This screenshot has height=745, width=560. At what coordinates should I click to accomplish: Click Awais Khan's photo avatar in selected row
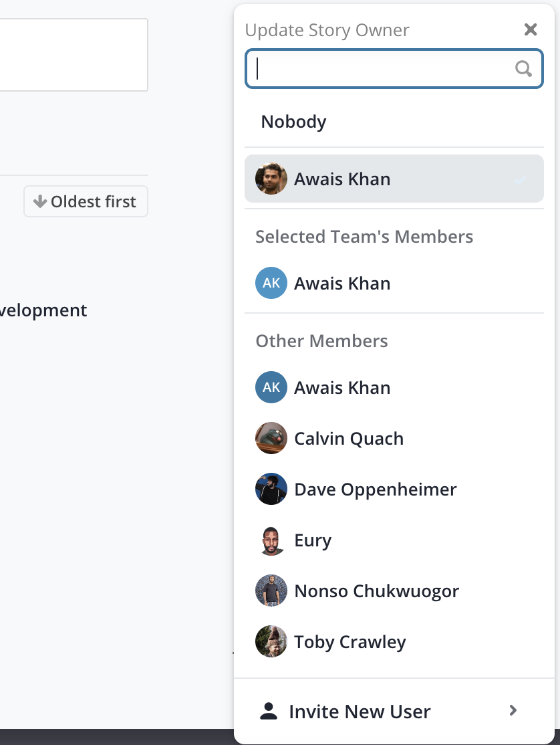(271, 179)
